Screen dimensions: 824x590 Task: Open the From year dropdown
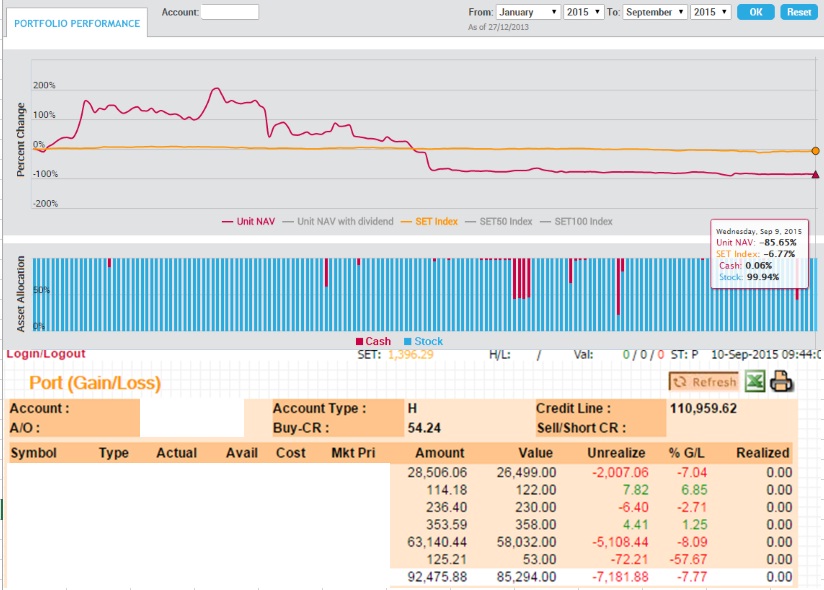(x=584, y=12)
